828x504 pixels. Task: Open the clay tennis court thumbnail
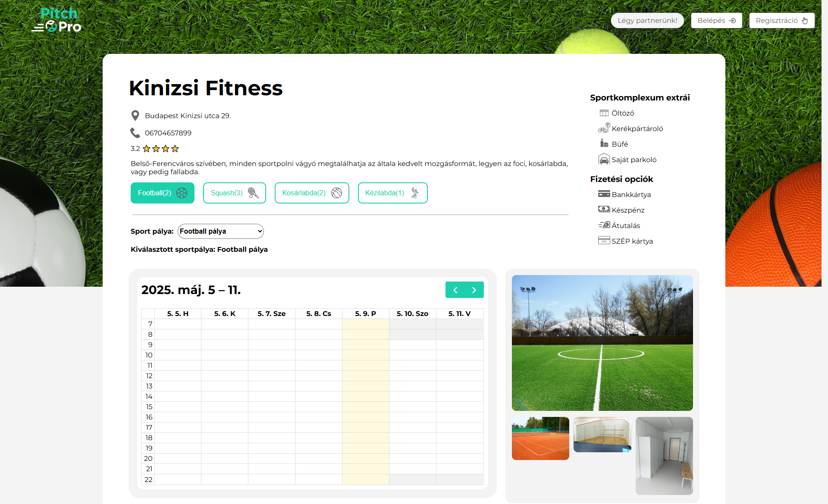coord(540,438)
